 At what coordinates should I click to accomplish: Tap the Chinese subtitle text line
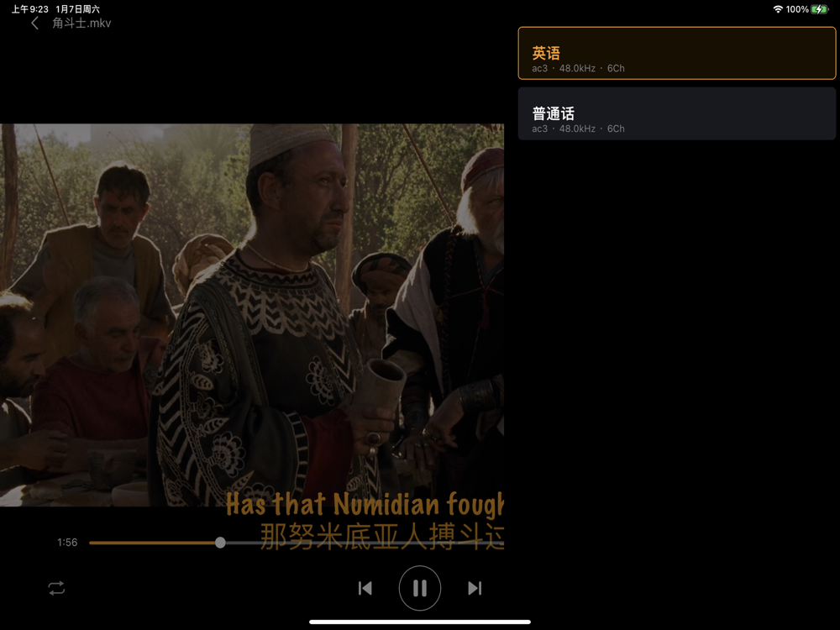(382, 536)
